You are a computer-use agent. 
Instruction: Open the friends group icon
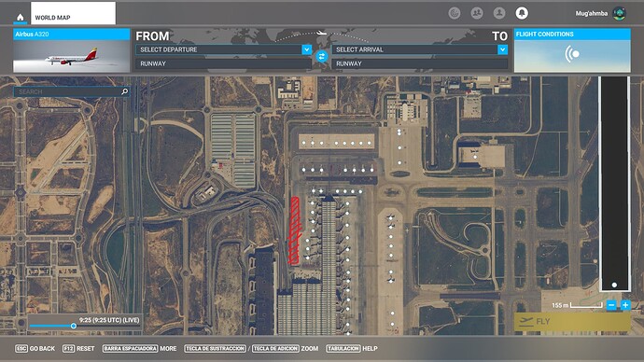[x=477, y=13]
